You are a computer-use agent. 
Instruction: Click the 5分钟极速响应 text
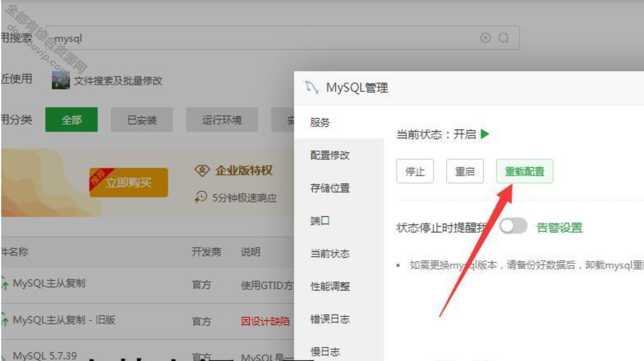pos(244,198)
